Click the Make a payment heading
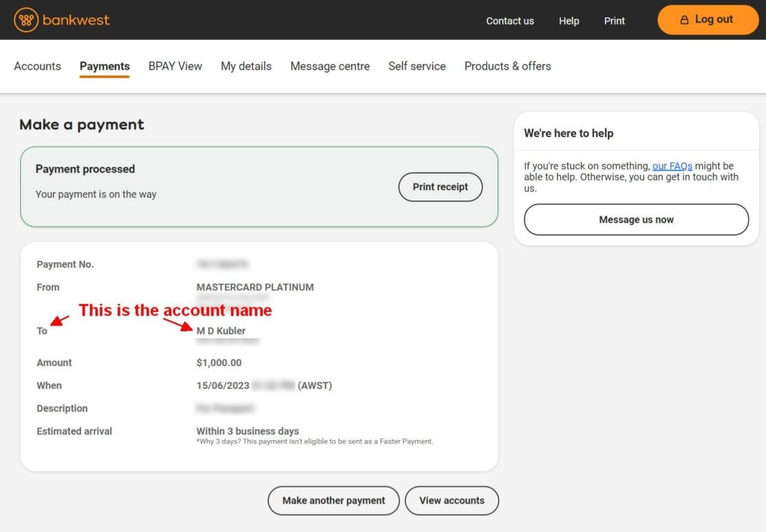The height and width of the screenshot is (532, 766). click(x=82, y=124)
